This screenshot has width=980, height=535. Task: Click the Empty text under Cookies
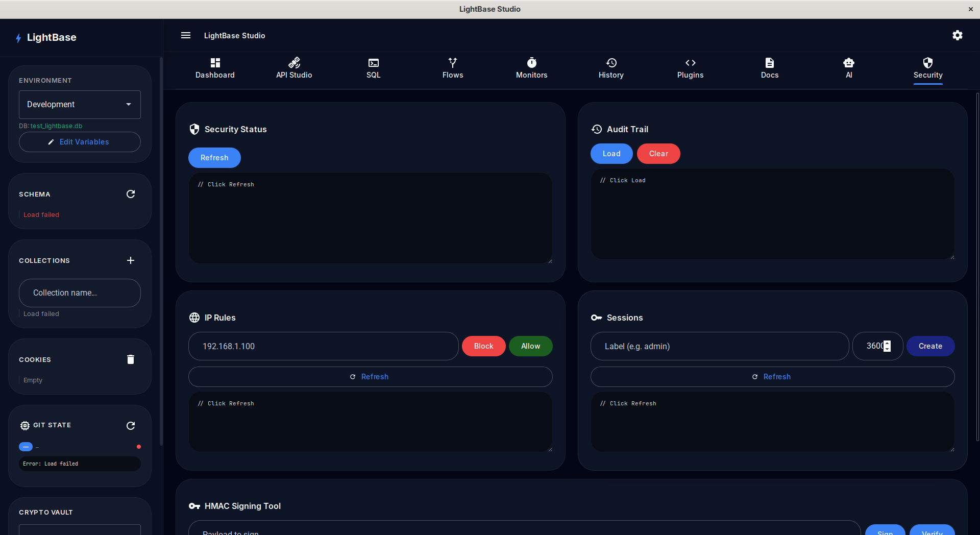click(x=33, y=380)
